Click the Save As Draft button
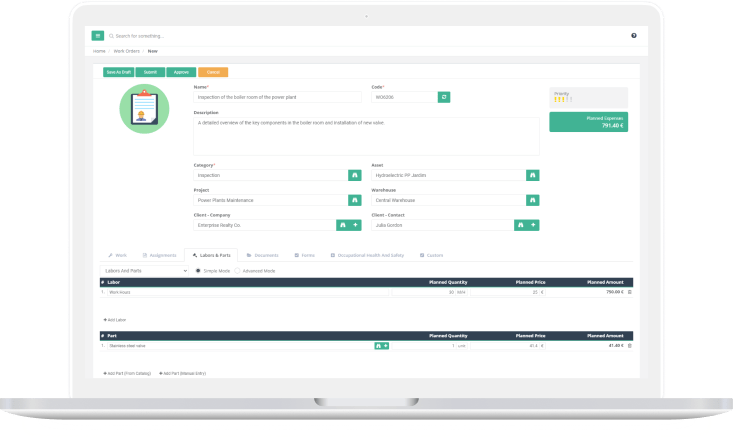Screen dimensions: 733x438 point(119,72)
